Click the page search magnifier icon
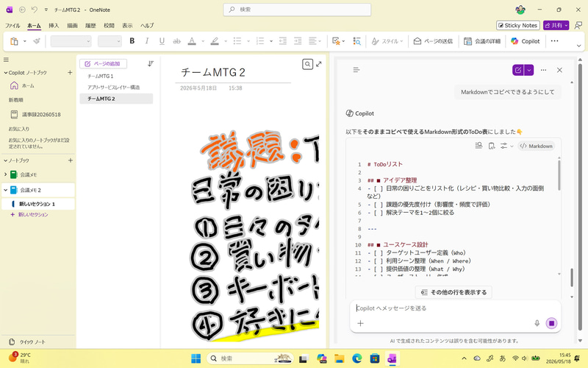 pos(307,64)
